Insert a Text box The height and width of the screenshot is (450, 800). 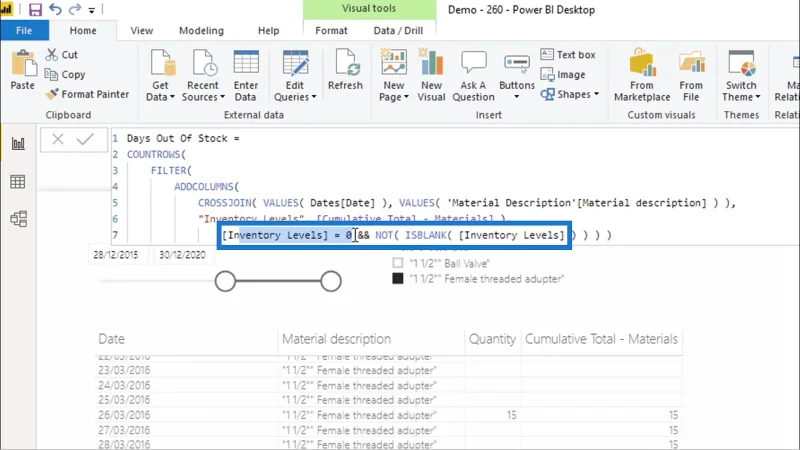[x=568, y=55]
